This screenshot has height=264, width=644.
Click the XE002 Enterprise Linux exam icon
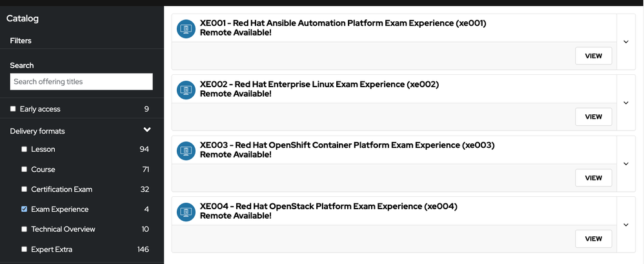[x=186, y=90]
